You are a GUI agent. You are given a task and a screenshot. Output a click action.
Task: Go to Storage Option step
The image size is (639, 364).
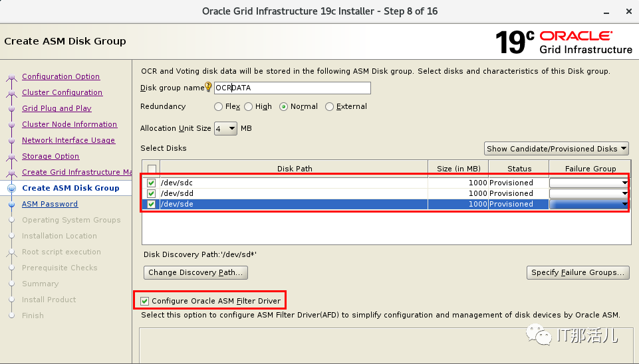coord(51,156)
